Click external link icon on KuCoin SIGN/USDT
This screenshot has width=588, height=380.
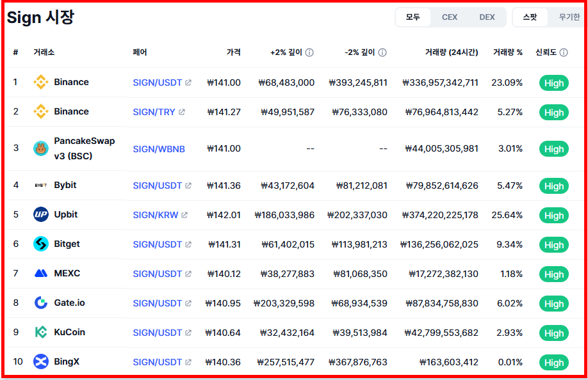click(x=188, y=333)
